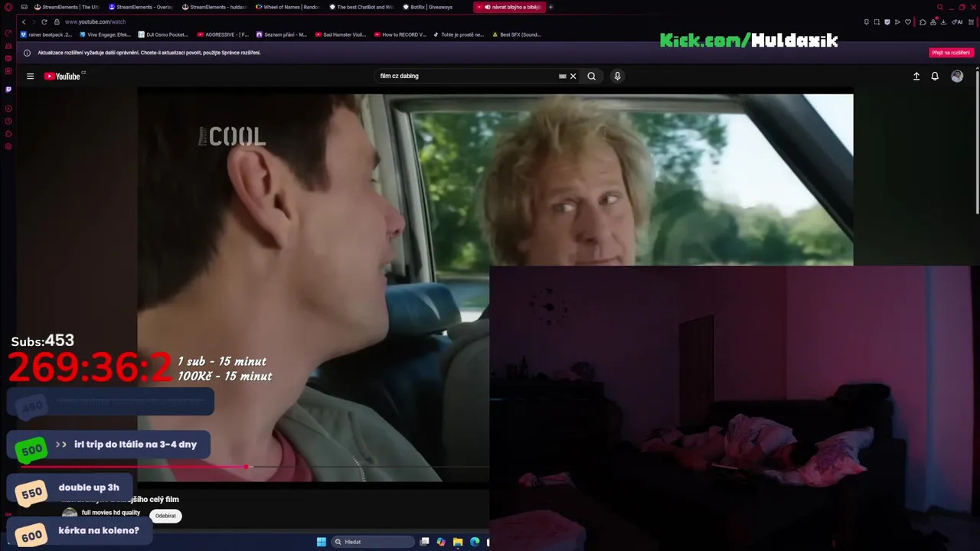Click the info icon in extension notice

tap(27, 53)
